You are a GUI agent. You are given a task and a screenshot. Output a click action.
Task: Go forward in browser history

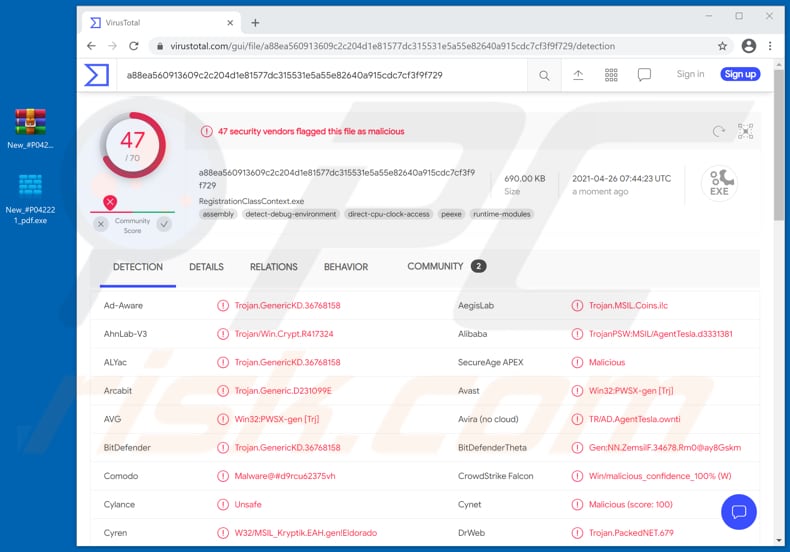pos(112,46)
